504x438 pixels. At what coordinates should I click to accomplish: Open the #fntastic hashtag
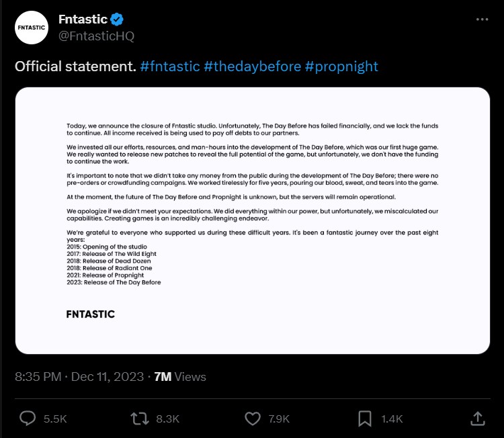pyautogui.click(x=170, y=66)
